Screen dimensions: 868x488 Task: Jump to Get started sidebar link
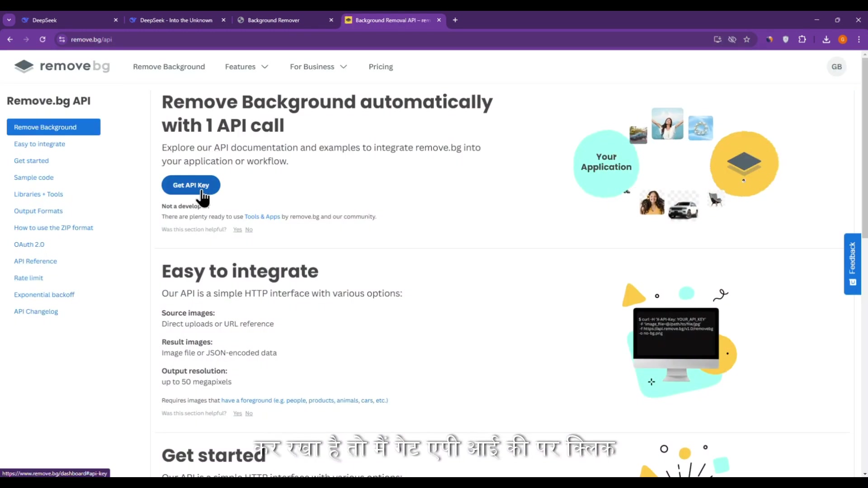[31, 160]
